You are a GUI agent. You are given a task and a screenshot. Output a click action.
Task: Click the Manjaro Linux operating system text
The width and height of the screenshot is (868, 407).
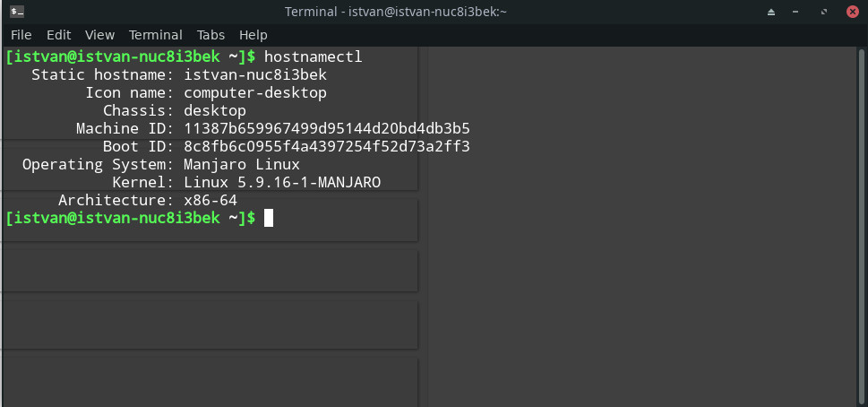pyautogui.click(x=242, y=164)
